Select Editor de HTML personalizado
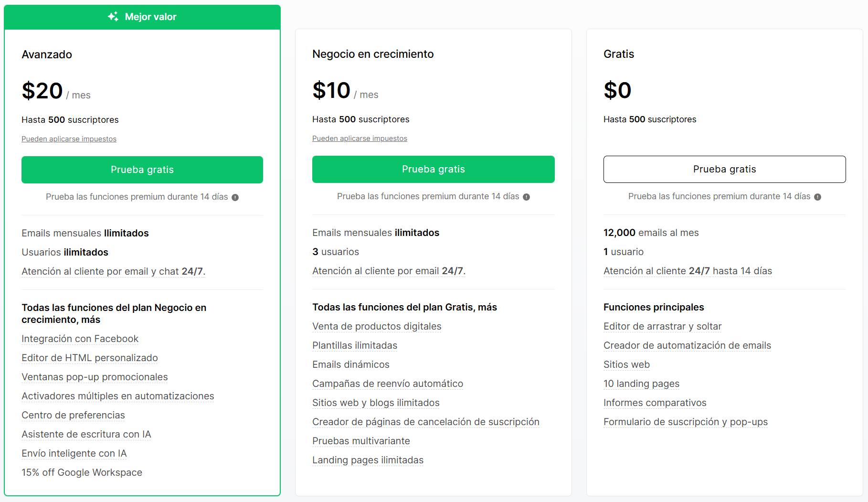 89,358
